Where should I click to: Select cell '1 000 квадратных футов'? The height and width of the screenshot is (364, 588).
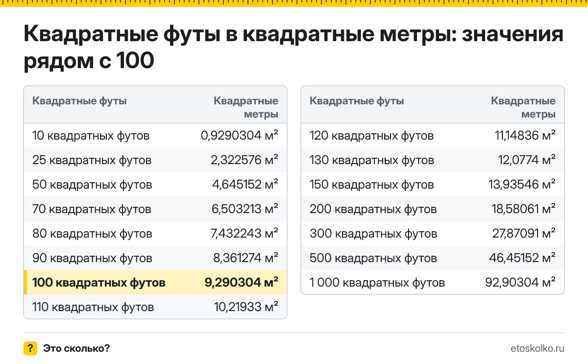(x=377, y=283)
